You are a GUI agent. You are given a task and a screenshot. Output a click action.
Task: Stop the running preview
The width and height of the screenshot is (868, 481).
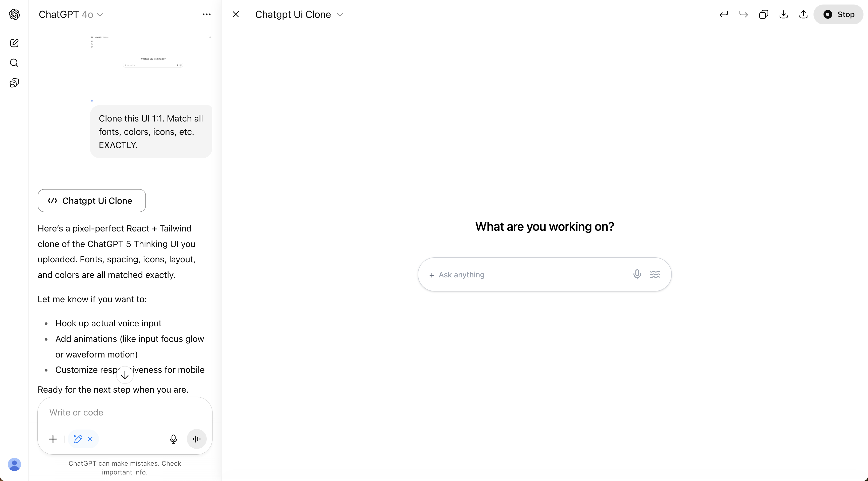pos(838,15)
